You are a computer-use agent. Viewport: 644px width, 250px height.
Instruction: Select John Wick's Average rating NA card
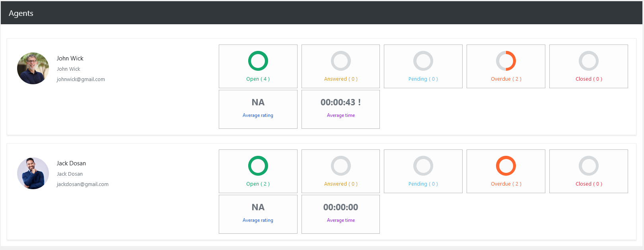[258, 109]
